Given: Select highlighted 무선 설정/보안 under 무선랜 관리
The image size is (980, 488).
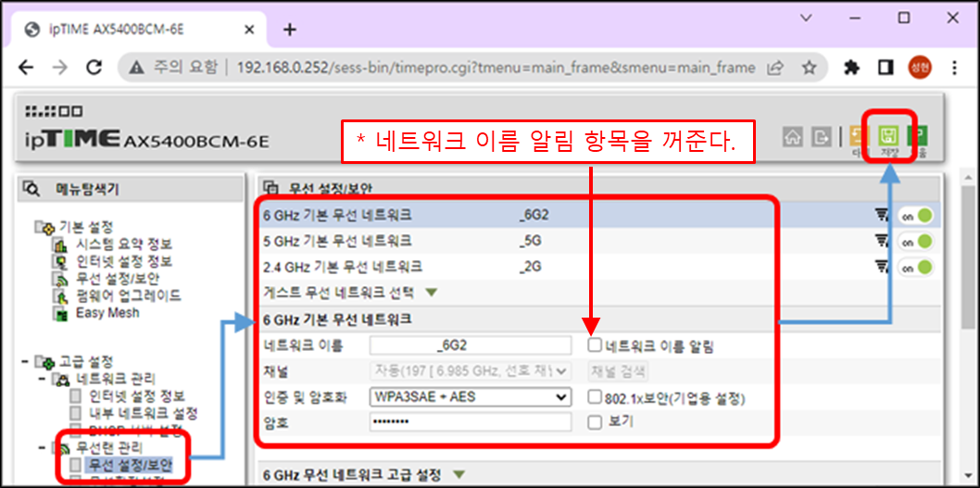Looking at the screenshot, I should pyautogui.click(x=129, y=465).
